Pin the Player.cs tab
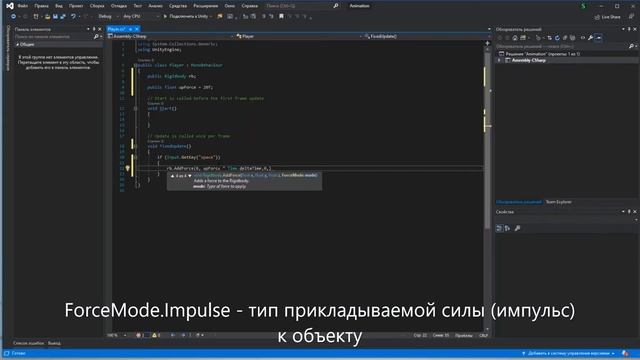This screenshot has height=360, width=640. point(130,29)
